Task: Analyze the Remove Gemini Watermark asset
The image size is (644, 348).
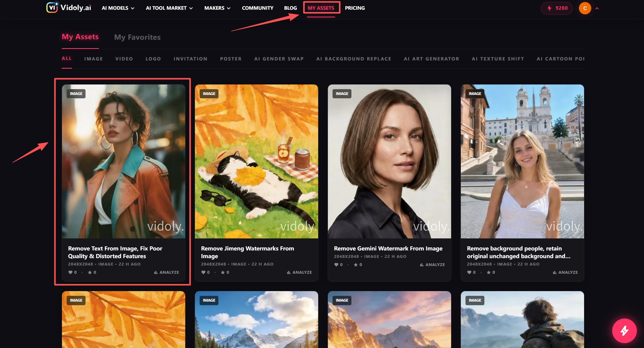Action: (x=432, y=265)
